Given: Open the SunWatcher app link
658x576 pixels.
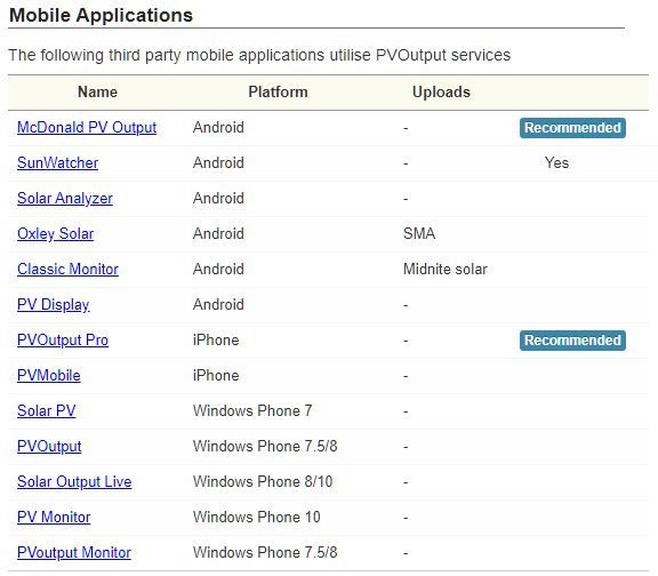Looking at the screenshot, I should point(58,163).
